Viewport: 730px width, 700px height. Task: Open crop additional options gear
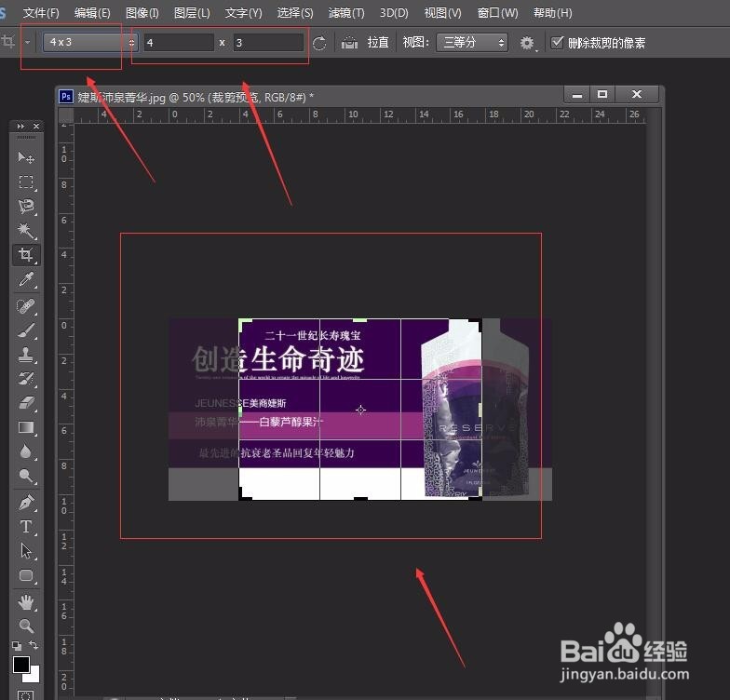click(527, 43)
